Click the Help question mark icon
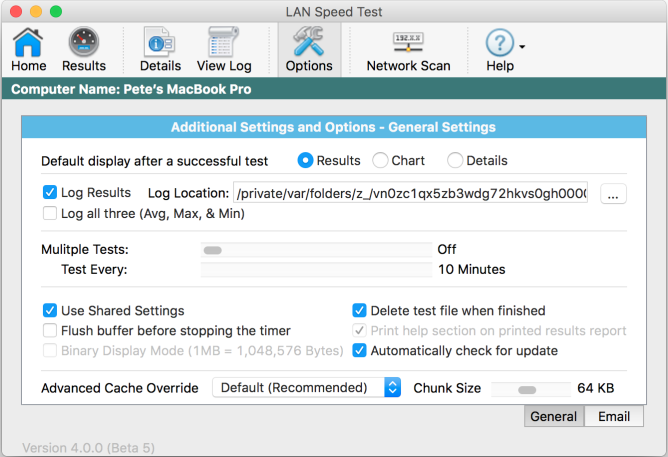This screenshot has width=668, height=457. tap(500, 42)
